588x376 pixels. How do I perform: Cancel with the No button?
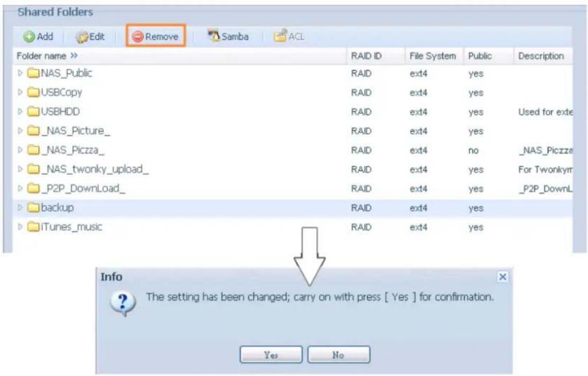[x=338, y=355]
